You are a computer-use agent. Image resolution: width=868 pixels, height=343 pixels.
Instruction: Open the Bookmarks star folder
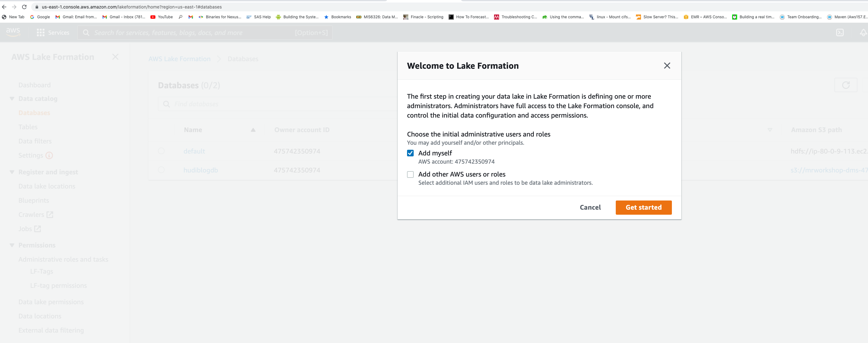pos(337,17)
